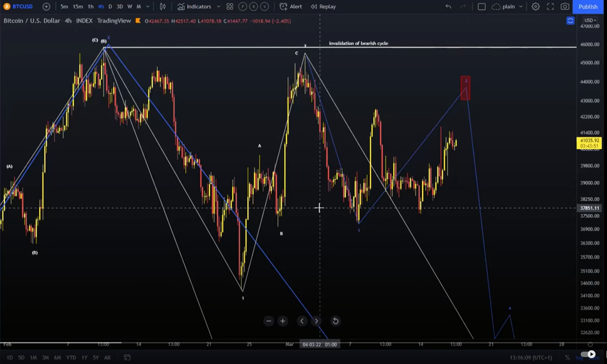The width and height of the screenshot is (607, 364).
Task: Zoom out with the minus button
Action: click(269, 321)
